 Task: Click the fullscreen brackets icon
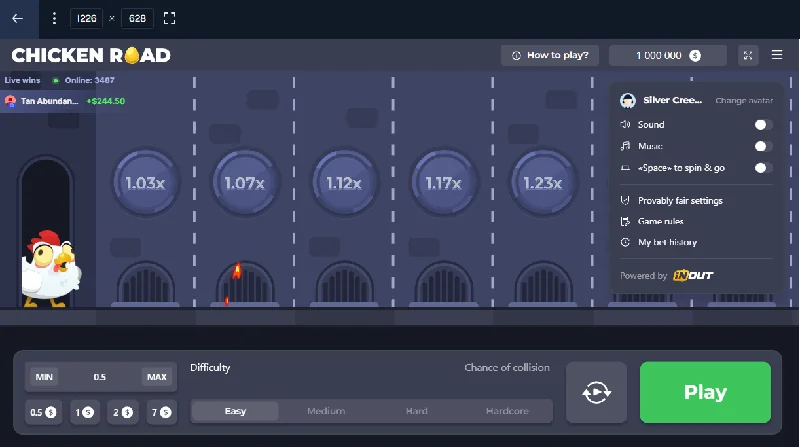(x=169, y=18)
